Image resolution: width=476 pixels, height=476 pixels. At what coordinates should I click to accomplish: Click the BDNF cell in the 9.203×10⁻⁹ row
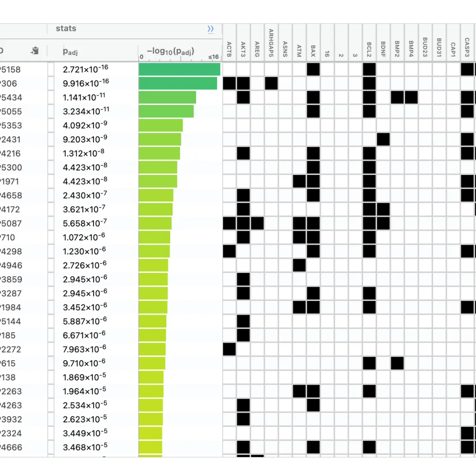coord(382,139)
